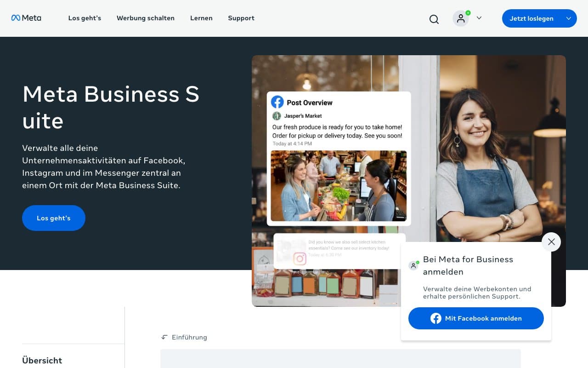Open the Support menu
The height and width of the screenshot is (368, 588).
point(241,18)
